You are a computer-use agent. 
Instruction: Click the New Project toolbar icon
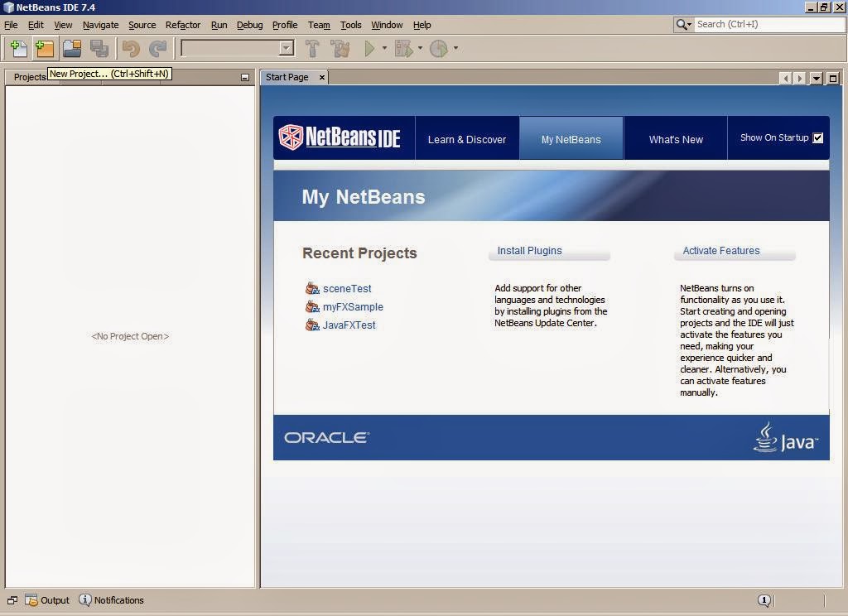[x=45, y=49]
